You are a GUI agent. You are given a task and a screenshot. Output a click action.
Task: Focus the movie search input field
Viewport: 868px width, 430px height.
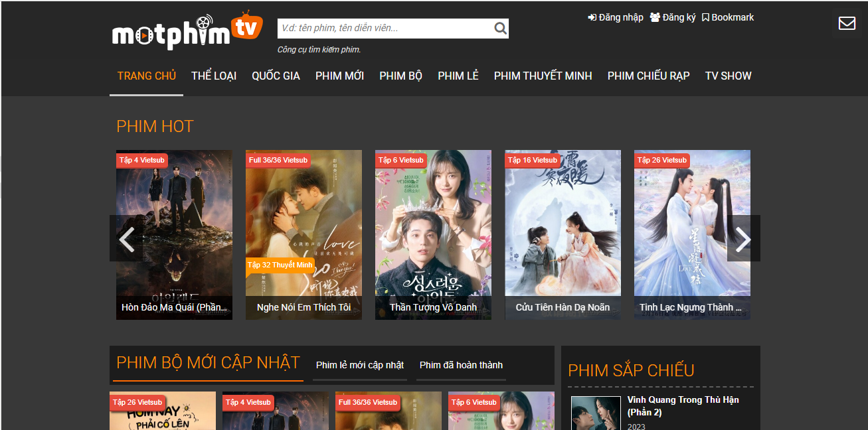coord(385,28)
